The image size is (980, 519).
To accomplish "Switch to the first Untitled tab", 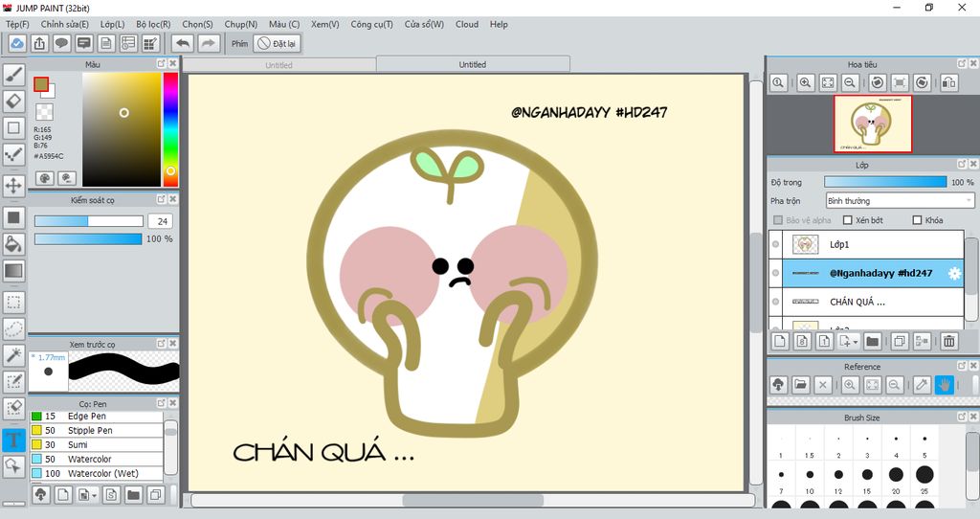I will tap(278, 65).
